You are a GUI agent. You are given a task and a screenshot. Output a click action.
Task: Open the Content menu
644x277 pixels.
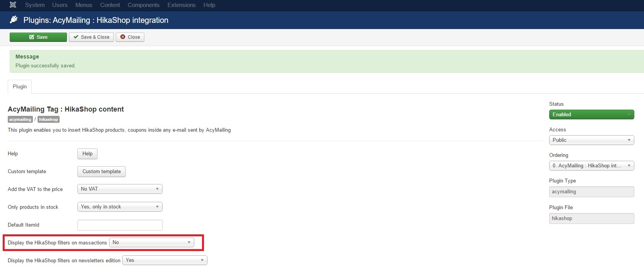[110, 5]
